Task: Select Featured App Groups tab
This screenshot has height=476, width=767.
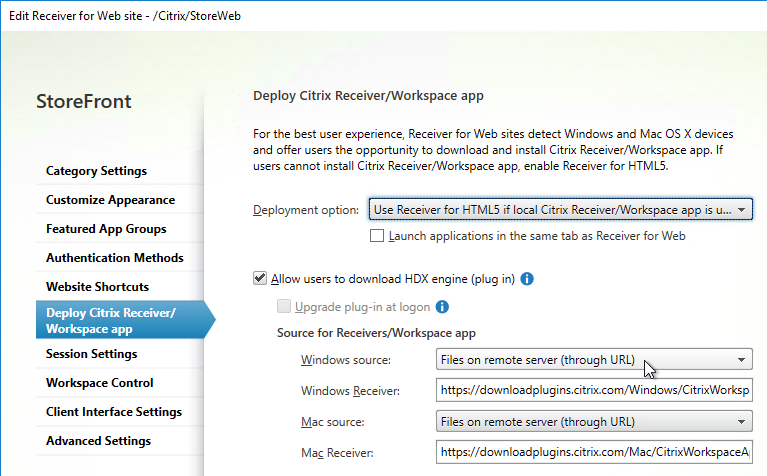Action: (x=120, y=228)
